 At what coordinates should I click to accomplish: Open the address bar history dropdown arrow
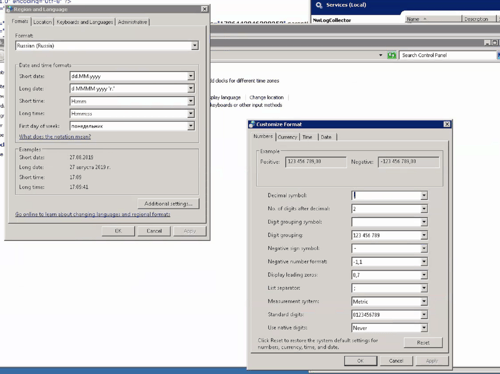tap(381, 55)
